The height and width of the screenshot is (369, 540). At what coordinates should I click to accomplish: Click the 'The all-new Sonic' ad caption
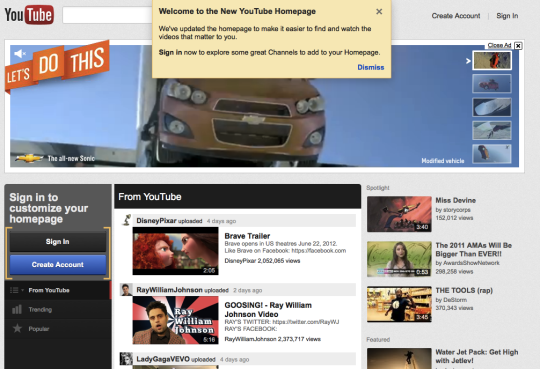point(71,158)
